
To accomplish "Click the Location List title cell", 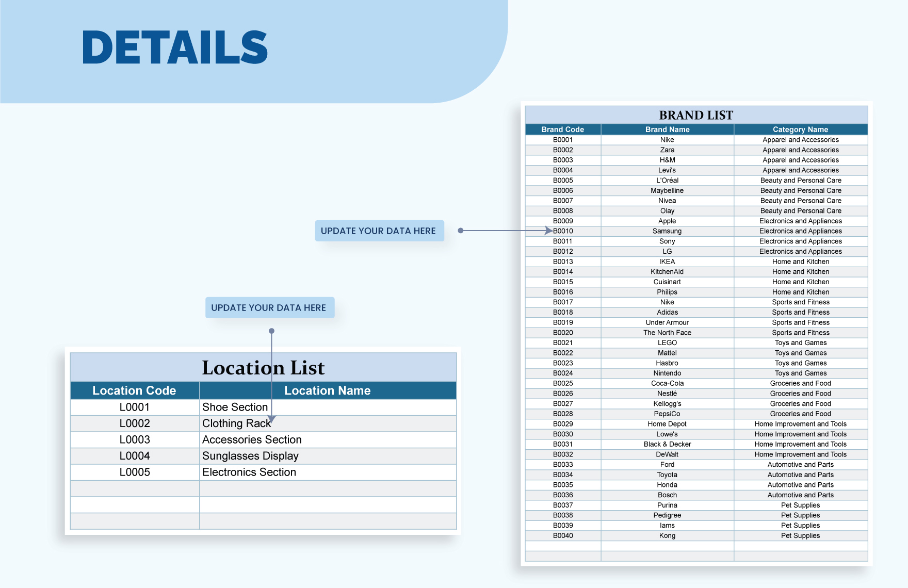I will point(263,368).
